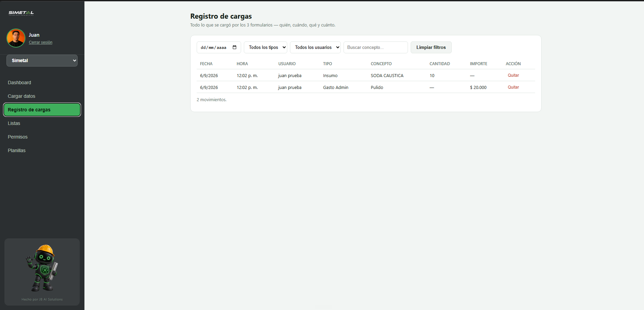The image size is (644, 310).
Task: Click the Hecho por JB AI Solutions text
Action: pos(42,299)
